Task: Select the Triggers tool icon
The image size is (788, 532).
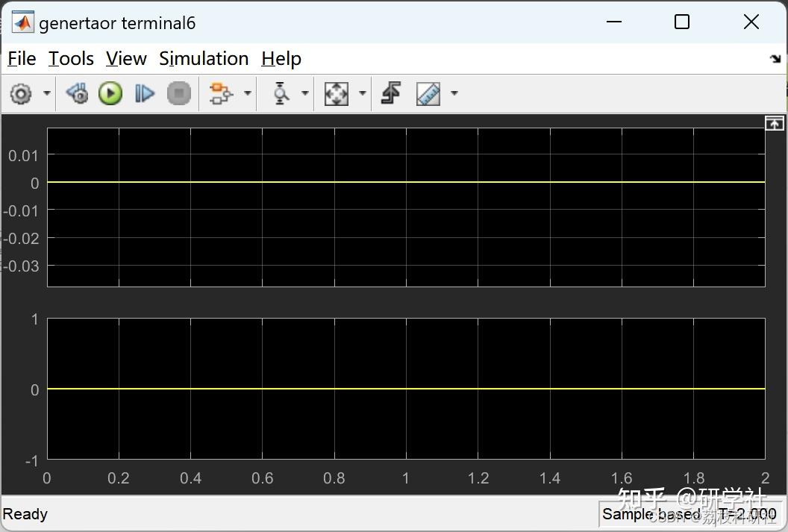Action: coord(280,93)
